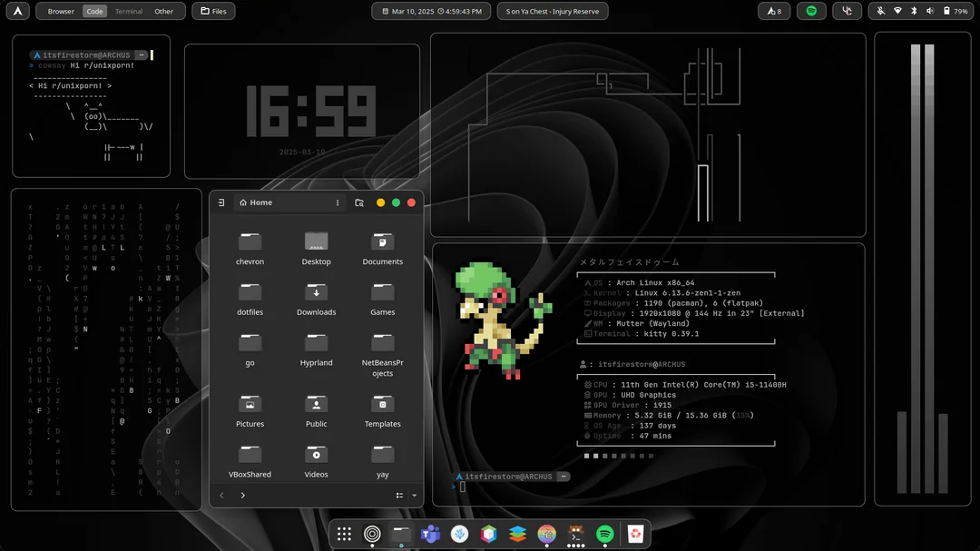Open the three-dot folder menu
Viewport: 980px width, 551px height.
click(338, 202)
